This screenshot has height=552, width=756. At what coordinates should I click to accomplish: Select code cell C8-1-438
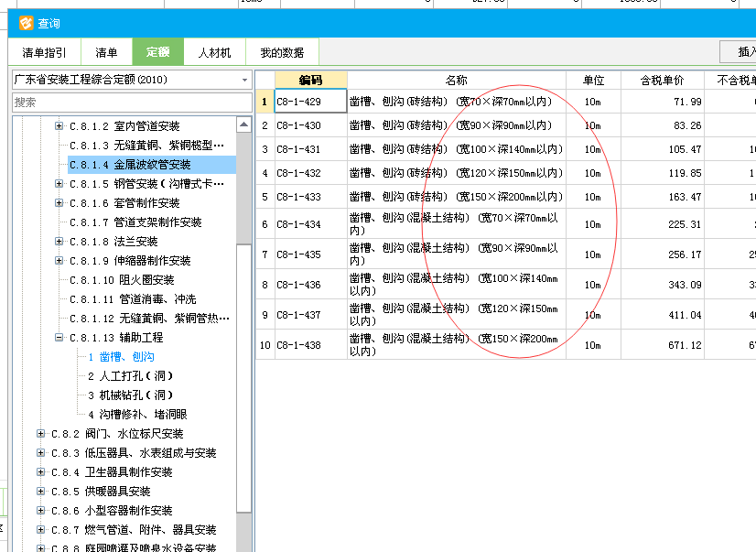tap(310, 345)
